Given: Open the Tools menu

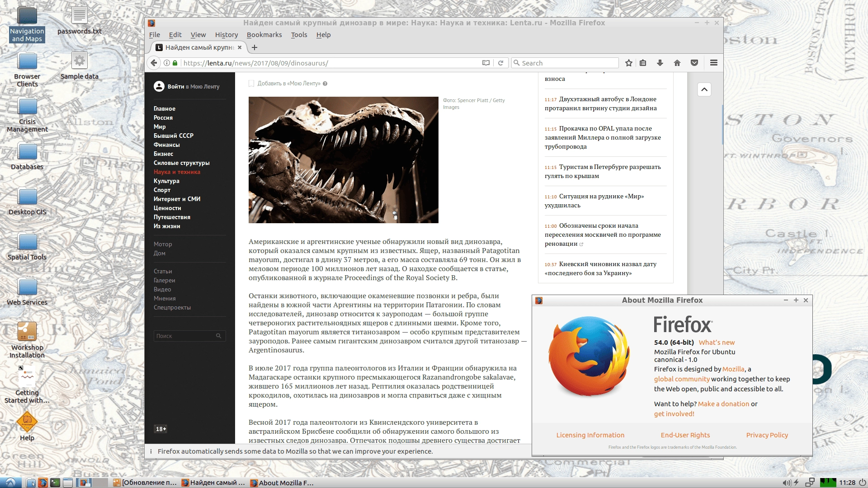Looking at the screenshot, I should point(299,35).
